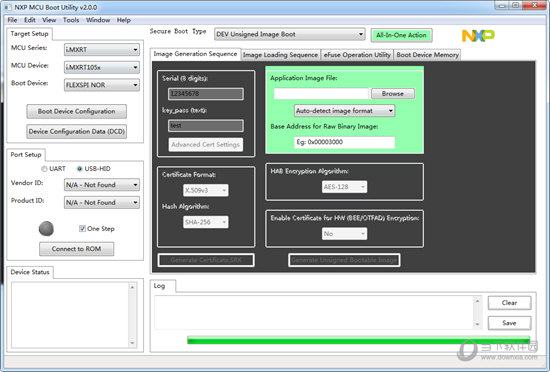This screenshot has width=550, height=372.
Task: Open the HAB Encryption Algorithm AES-128 dropdown
Action: click(344, 187)
